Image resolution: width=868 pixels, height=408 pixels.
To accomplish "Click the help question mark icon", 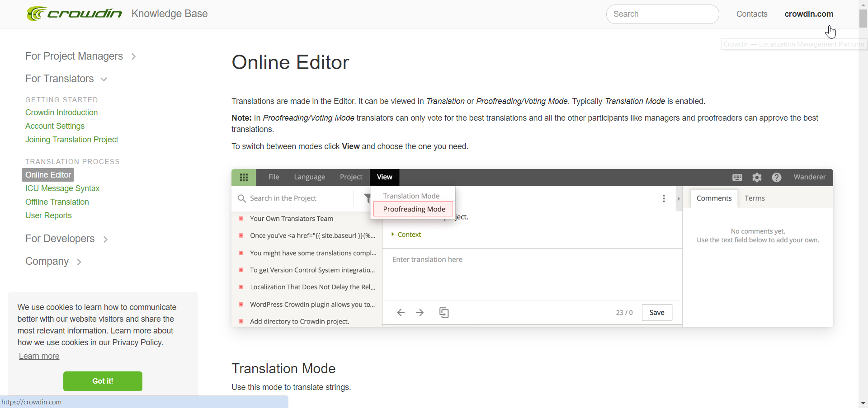I will point(777,177).
